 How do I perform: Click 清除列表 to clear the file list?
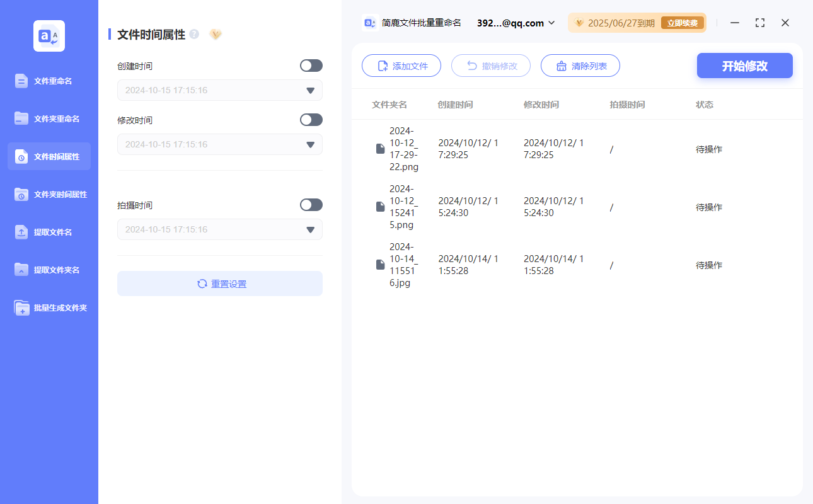[x=580, y=66]
